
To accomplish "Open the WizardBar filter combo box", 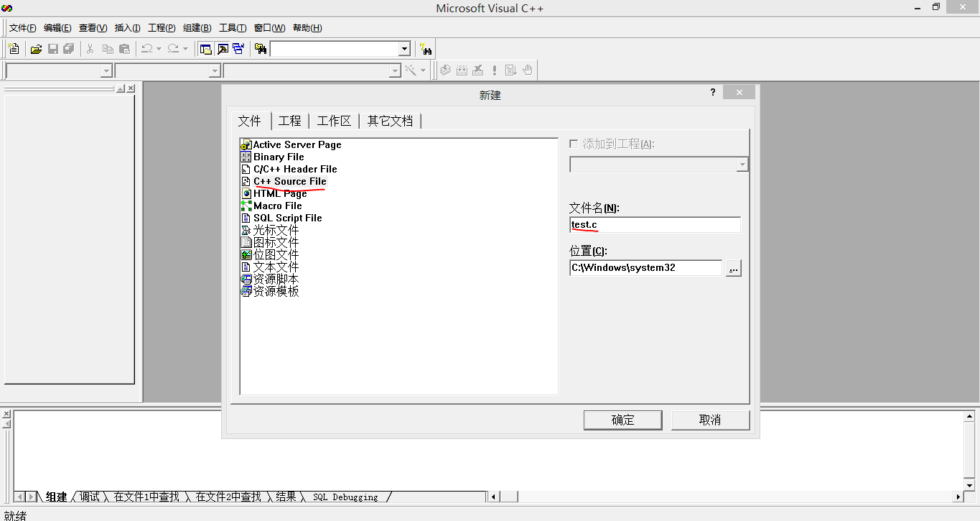I will click(x=214, y=70).
